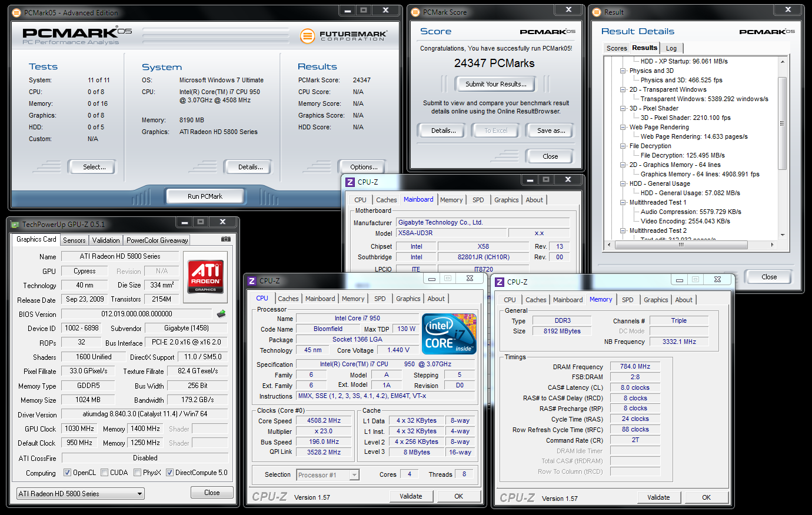Viewport: 812px width, 515px height.
Task: Collapse the File Decryption node
Action: 623,146
